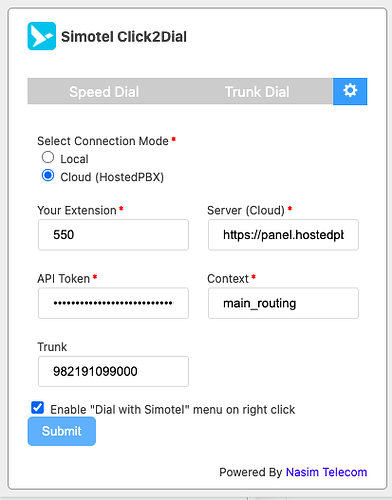This screenshot has width=392, height=500.
Task: Click the Enable "Dial with Simotel" label text
Action: [173, 410]
